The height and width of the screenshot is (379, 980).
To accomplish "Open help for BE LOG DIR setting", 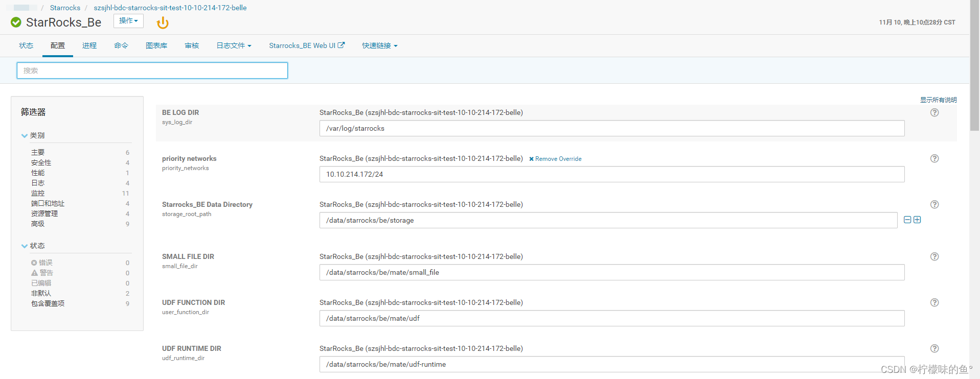I will coord(935,112).
